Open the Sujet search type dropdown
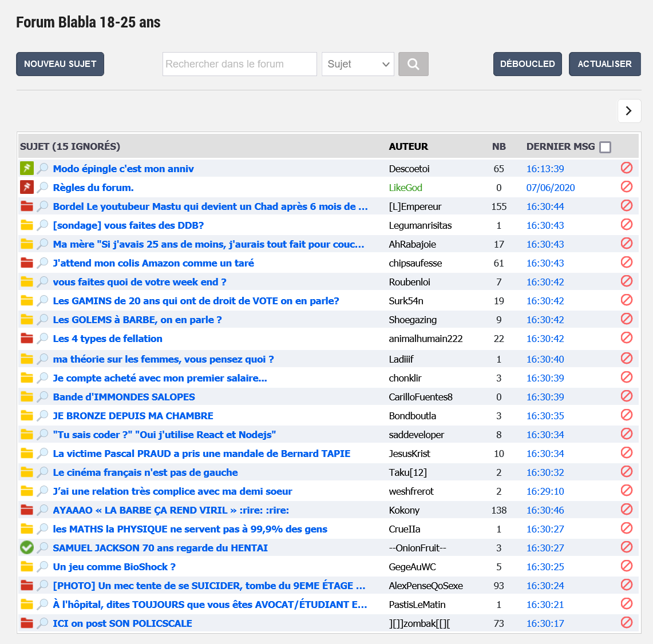 click(x=358, y=64)
